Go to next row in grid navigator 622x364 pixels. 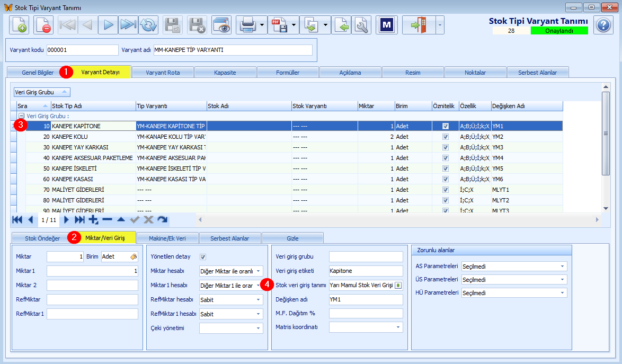66,220
